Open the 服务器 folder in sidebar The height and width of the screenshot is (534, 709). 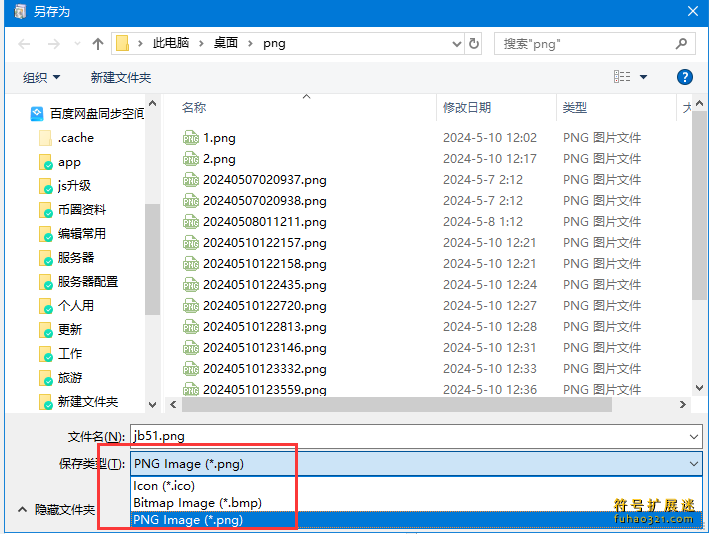pos(67,257)
